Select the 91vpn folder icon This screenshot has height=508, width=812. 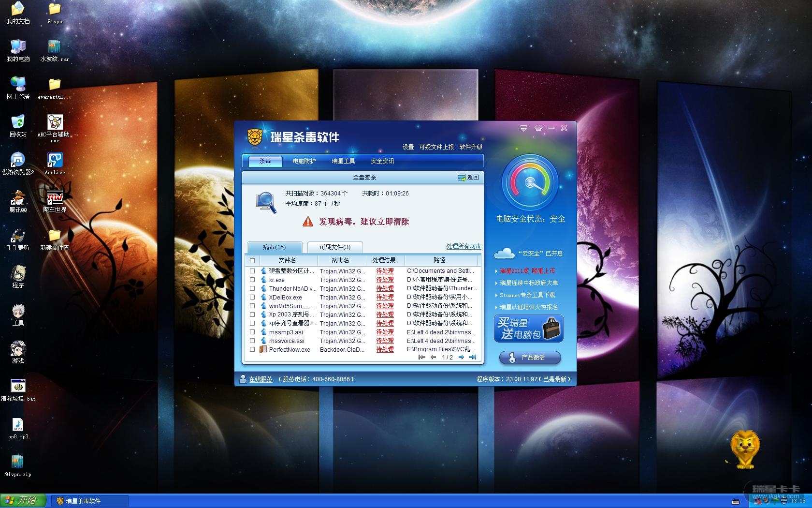pos(55,13)
